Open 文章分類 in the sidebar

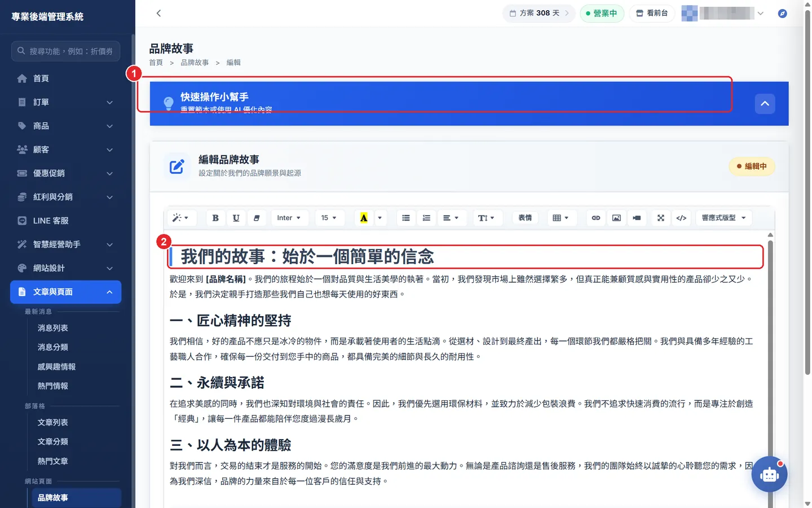[52, 441]
